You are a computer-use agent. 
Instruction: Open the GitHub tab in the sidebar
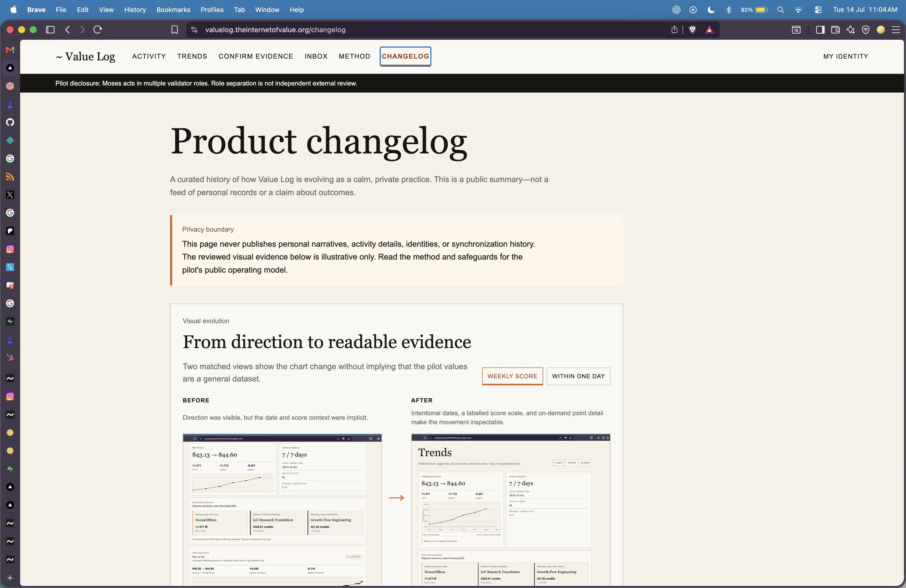(x=10, y=122)
